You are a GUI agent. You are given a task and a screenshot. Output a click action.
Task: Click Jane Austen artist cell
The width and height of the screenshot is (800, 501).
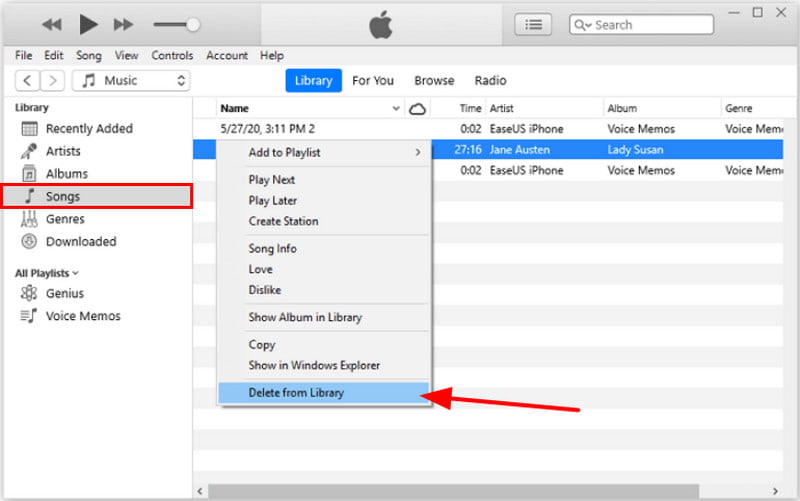(x=519, y=149)
